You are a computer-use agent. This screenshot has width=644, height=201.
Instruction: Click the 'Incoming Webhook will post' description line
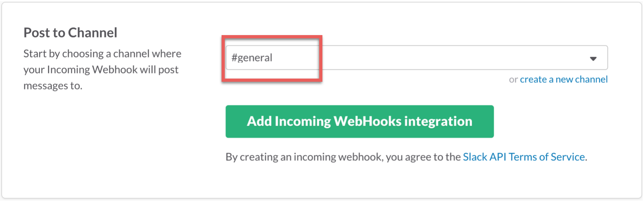[x=101, y=70]
